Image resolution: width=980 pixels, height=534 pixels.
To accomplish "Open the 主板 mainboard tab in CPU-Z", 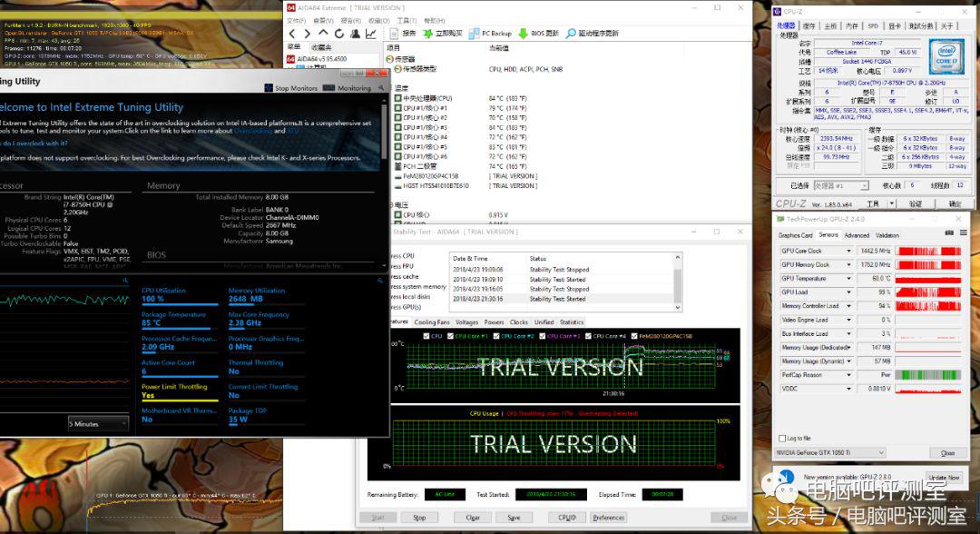I will (830, 25).
